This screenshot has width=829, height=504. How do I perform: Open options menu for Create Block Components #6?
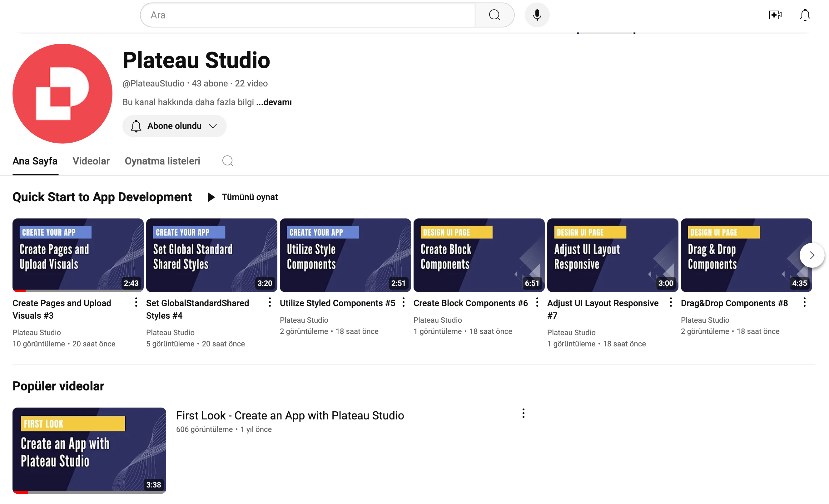click(x=537, y=302)
